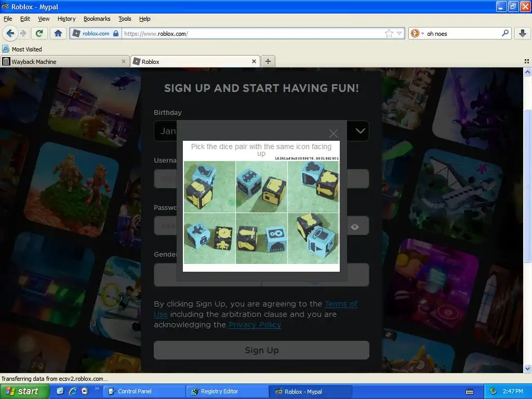The width and height of the screenshot is (532, 399).
Task: Click the 2:47 PM system clock
Action: (x=513, y=391)
